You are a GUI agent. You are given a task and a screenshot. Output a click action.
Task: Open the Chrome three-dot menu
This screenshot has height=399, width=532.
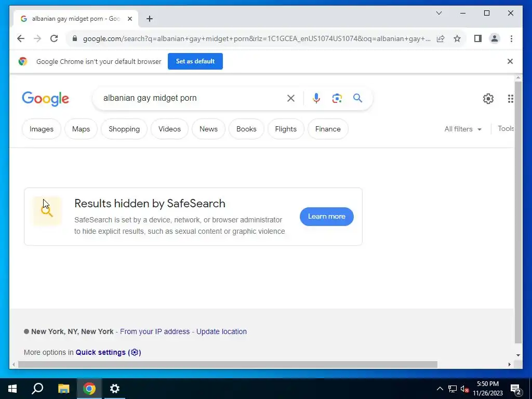[511, 38]
